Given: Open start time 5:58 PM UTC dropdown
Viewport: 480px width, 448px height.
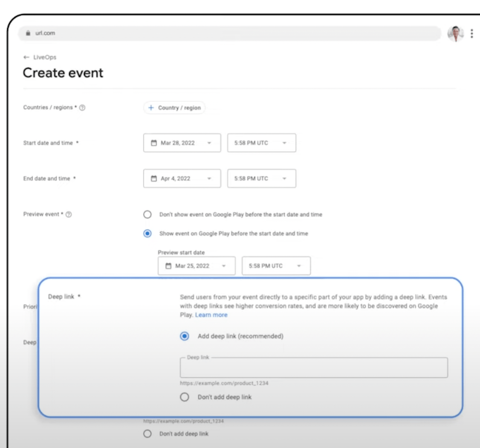Looking at the screenshot, I should tap(261, 143).
